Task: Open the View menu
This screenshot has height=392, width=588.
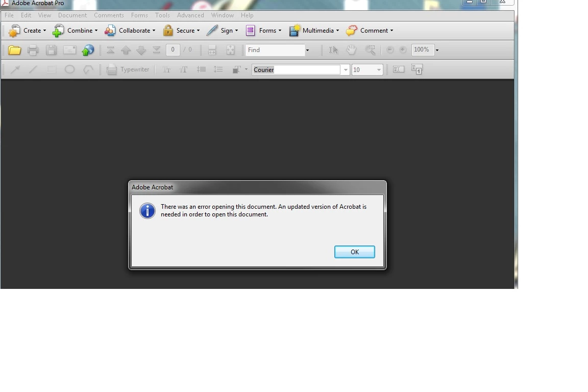Action: 44,15
